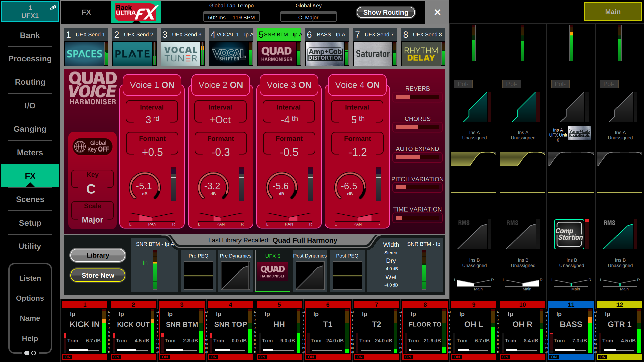
Task: Toggle Voice 1 ON button
Action: [x=152, y=85]
